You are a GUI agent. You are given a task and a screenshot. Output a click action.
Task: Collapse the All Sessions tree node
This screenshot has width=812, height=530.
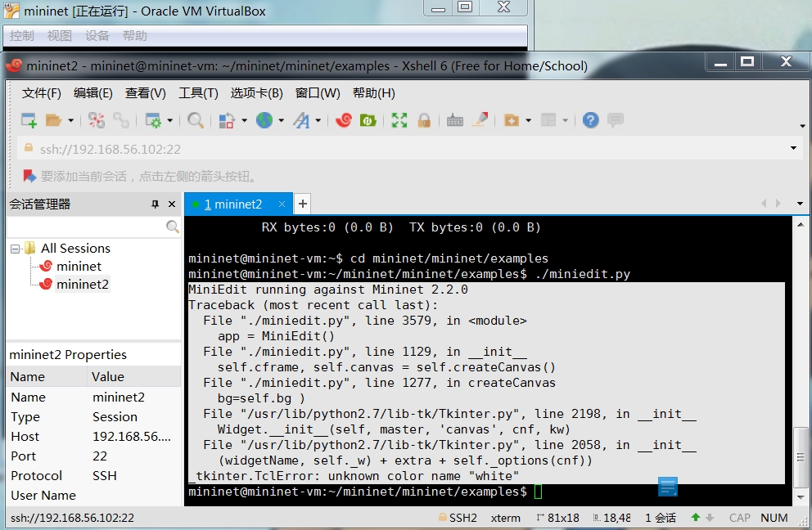tap(15, 249)
